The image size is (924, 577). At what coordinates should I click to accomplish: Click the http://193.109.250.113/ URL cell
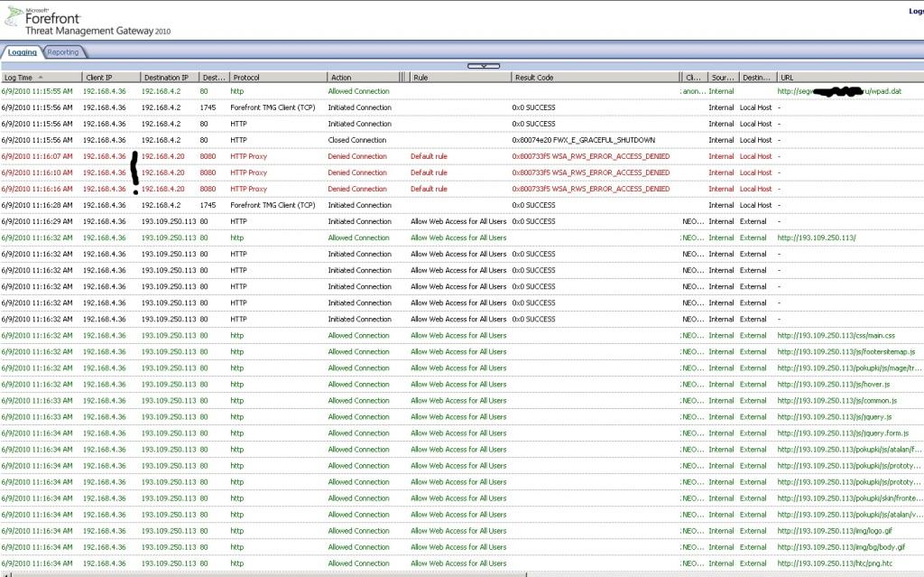pos(817,237)
